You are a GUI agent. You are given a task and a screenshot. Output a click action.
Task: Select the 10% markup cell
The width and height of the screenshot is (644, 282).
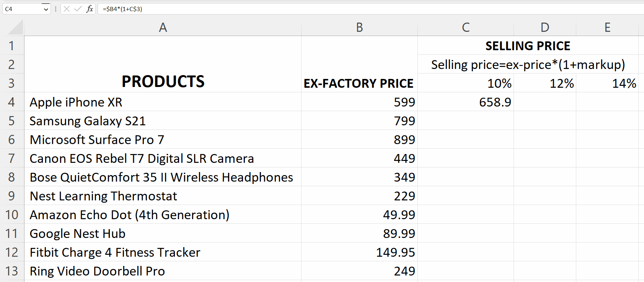point(465,83)
